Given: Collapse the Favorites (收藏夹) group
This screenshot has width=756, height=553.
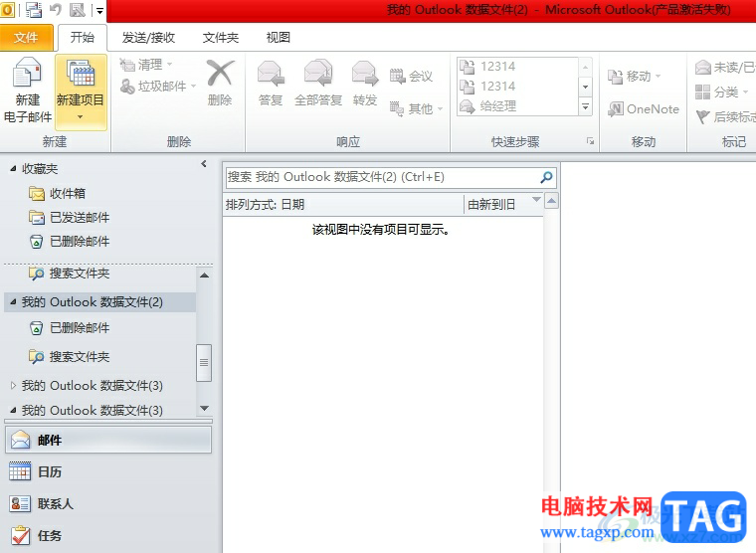Looking at the screenshot, I should click(13, 168).
